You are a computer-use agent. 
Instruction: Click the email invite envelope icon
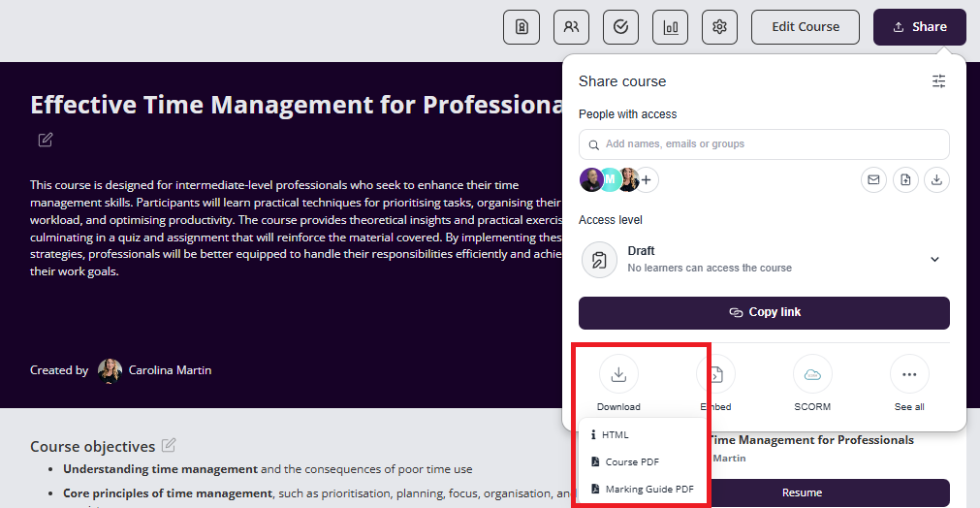click(873, 180)
